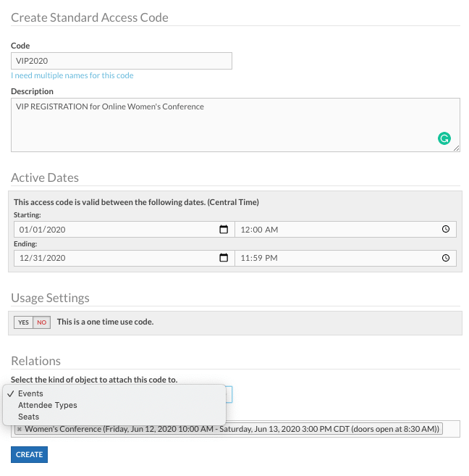Focus the Code field containing VIP2020
Image resolution: width=469 pixels, height=476 pixels.
(122, 61)
